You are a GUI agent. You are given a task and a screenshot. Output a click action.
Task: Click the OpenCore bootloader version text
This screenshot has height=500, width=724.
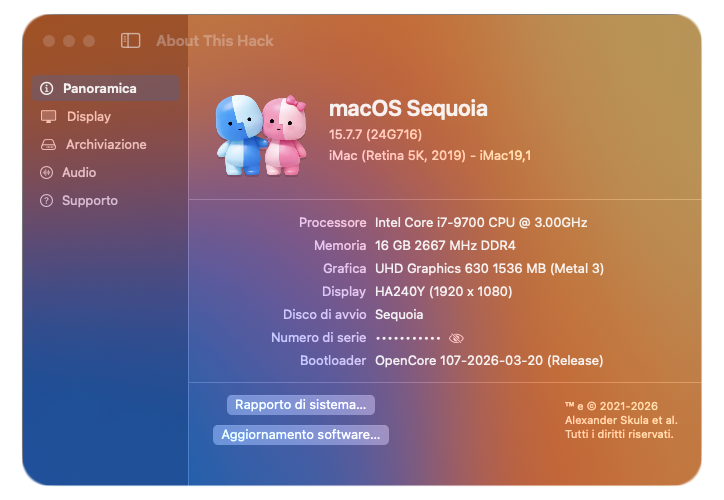[x=489, y=360]
